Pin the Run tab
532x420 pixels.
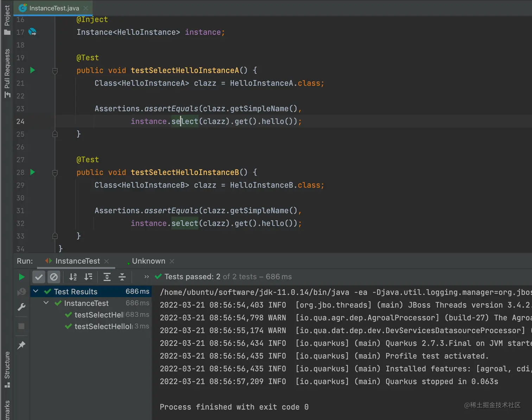21,345
